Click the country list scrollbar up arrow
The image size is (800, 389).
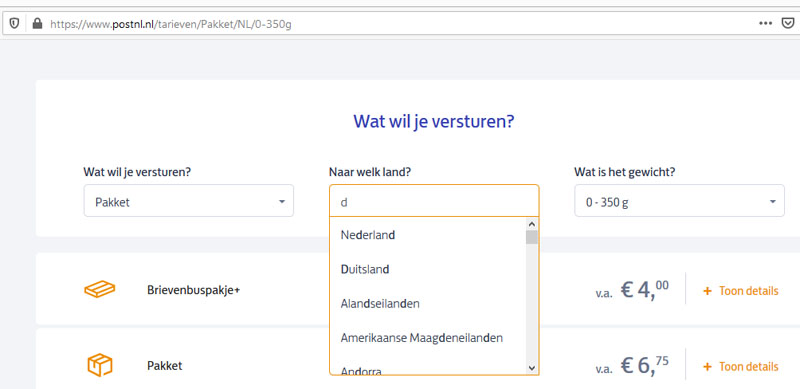(532, 224)
